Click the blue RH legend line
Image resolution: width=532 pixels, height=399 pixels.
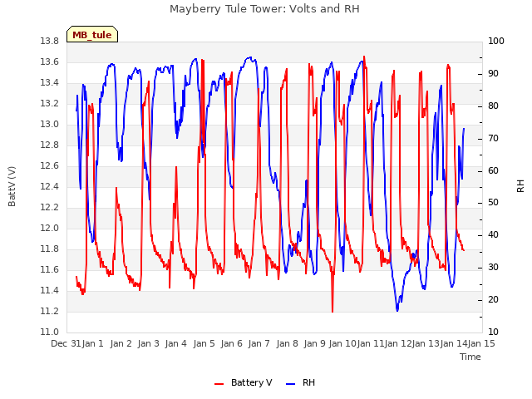point(291,384)
